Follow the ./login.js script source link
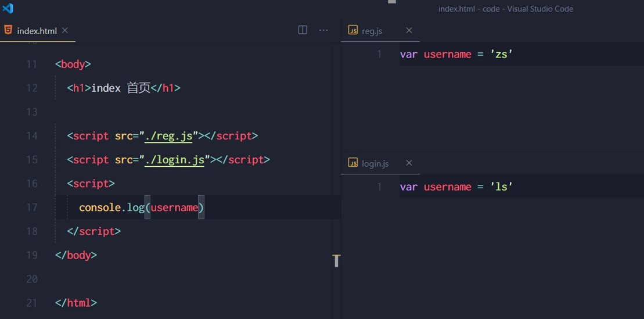644x319 pixels. point(175,160)
